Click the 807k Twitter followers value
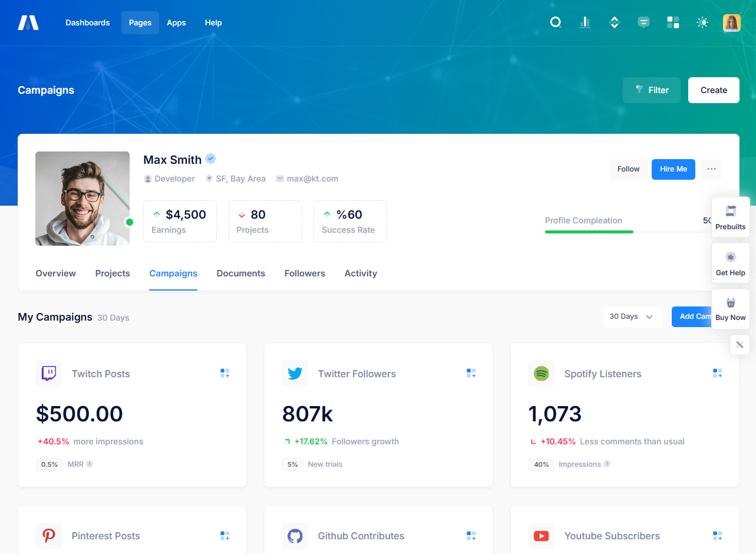The image size is (756, 554). tap(308, 414)
